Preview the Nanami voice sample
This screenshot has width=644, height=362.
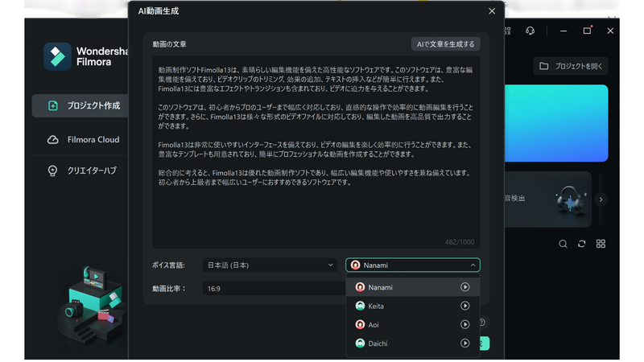point(464,287)
